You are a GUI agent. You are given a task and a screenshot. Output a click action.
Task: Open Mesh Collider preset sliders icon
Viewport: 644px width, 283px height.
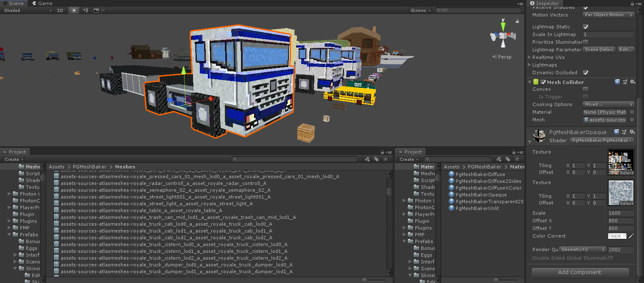[625, 82]
